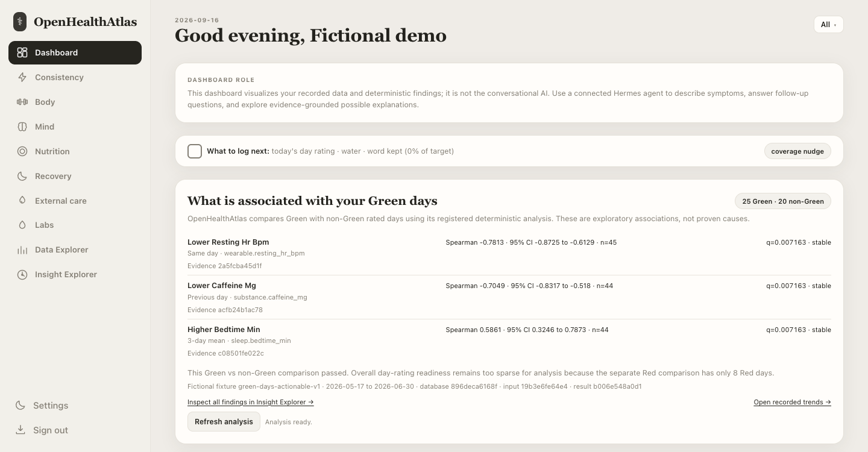Image resolution: width=868 pixels, height=452 pixels.
Task: Click the Fictional fixture green-days-actionable-v1 line
Action: (415, 386)
